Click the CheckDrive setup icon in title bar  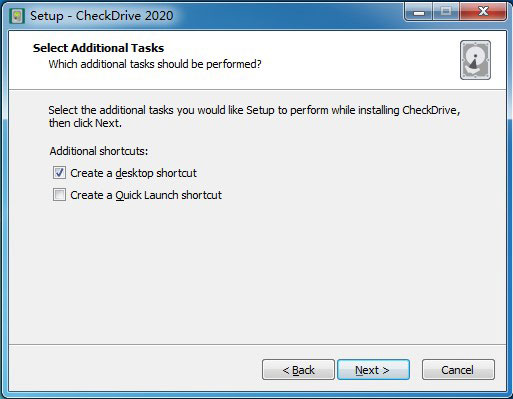coord(17,16)
